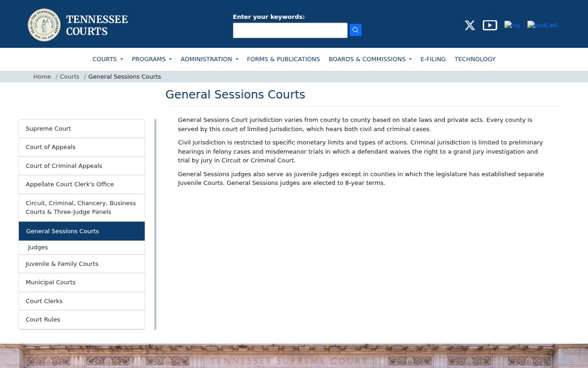Open Municipal Courts sidebar link
Screen dimensions: 588x368
[x=82, y=282]
